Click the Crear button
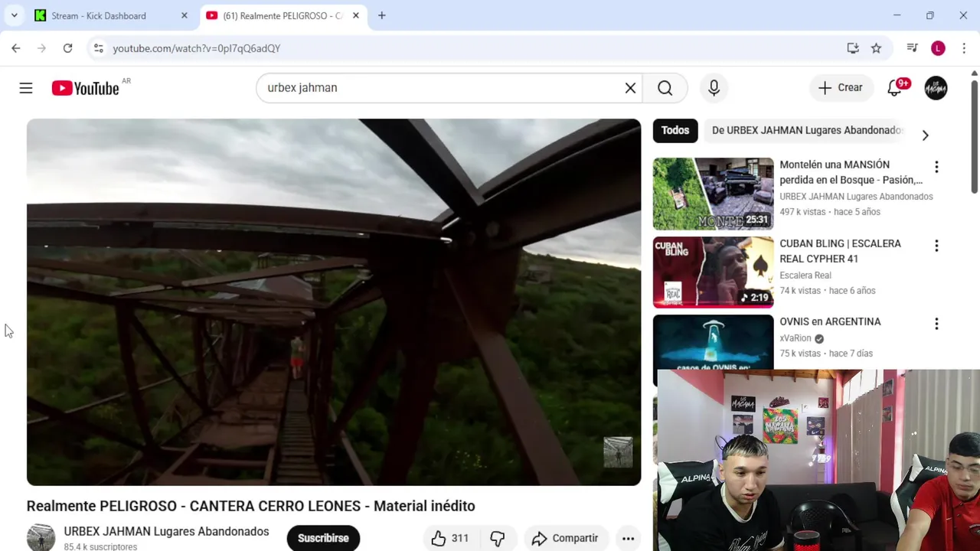 841,88
